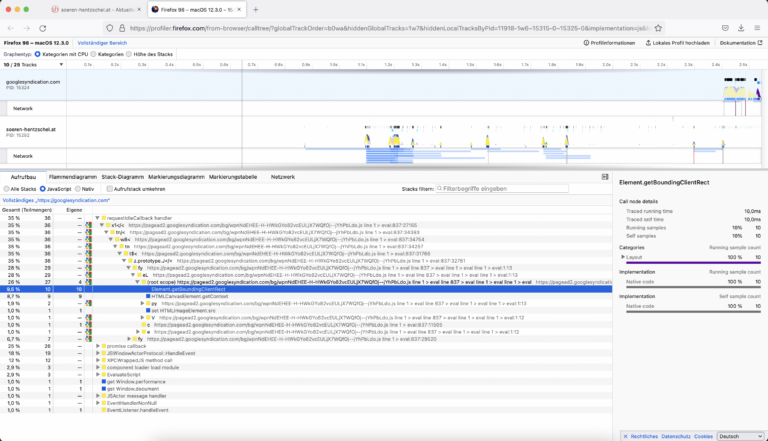Expand the XPCWrappedJS method call node
The width and height of the screenshot is (768, 441).
point(97,360)
